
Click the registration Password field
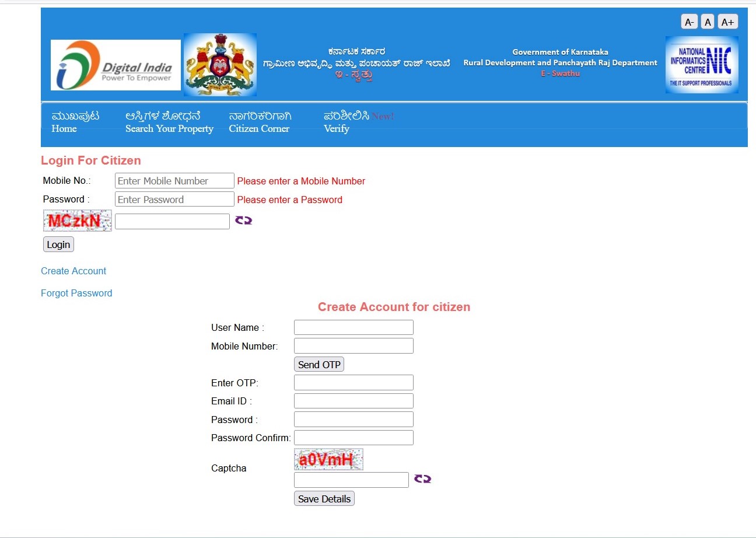pos(353,420)
